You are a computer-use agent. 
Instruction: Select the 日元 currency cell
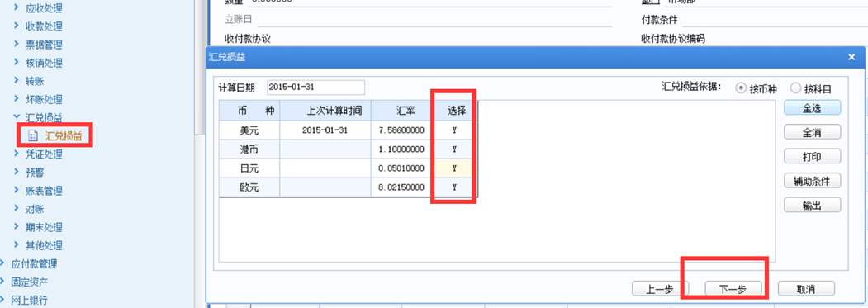(249, 168)
